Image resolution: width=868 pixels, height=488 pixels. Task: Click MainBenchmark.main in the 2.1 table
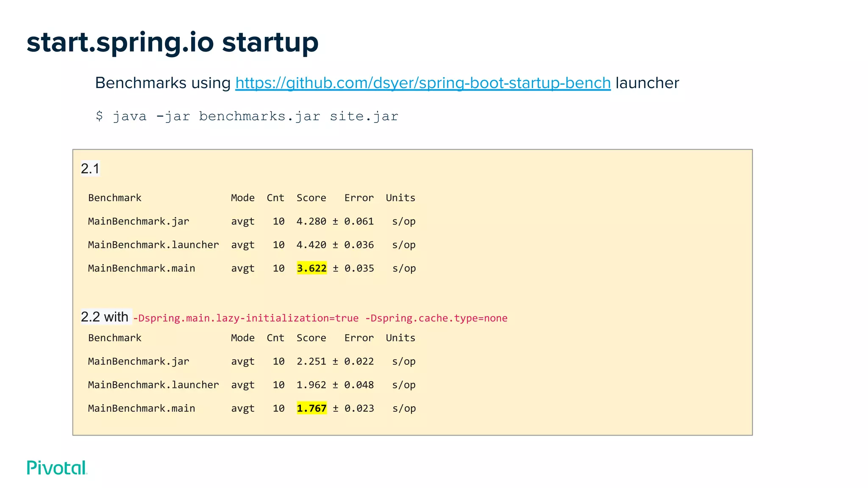point(142,269)
